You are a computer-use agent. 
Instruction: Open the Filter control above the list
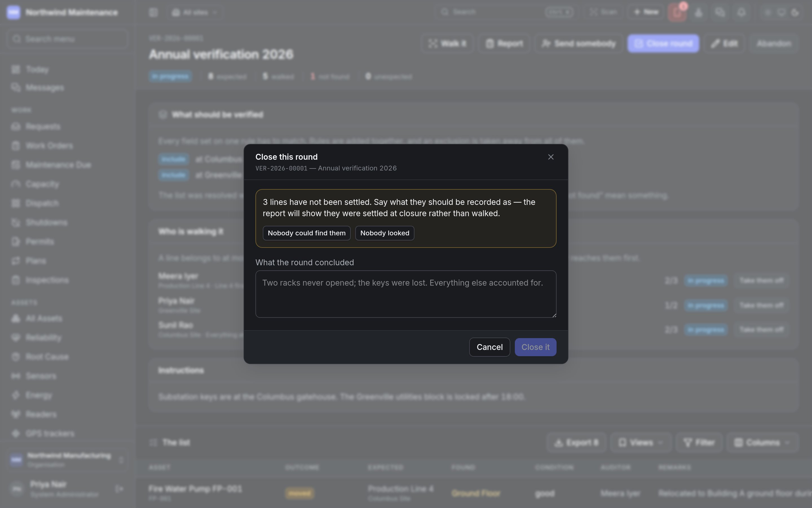click(699, 443)
